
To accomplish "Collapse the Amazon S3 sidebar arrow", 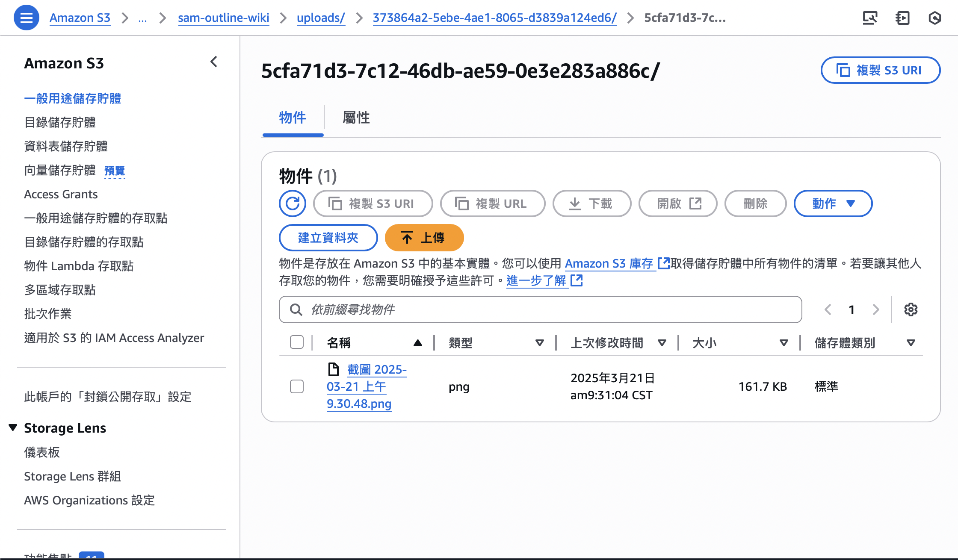I will pyautogui.click(x=214, y=62).
